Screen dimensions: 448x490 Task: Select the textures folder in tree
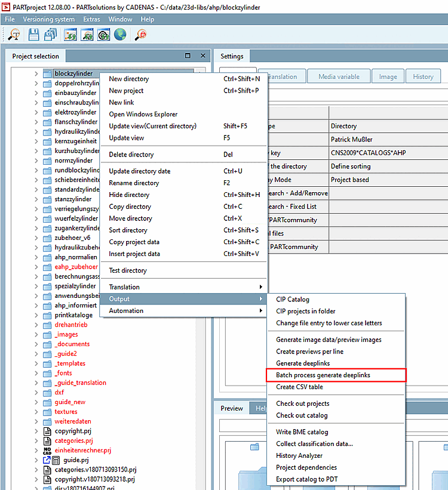tap(66, 412)
